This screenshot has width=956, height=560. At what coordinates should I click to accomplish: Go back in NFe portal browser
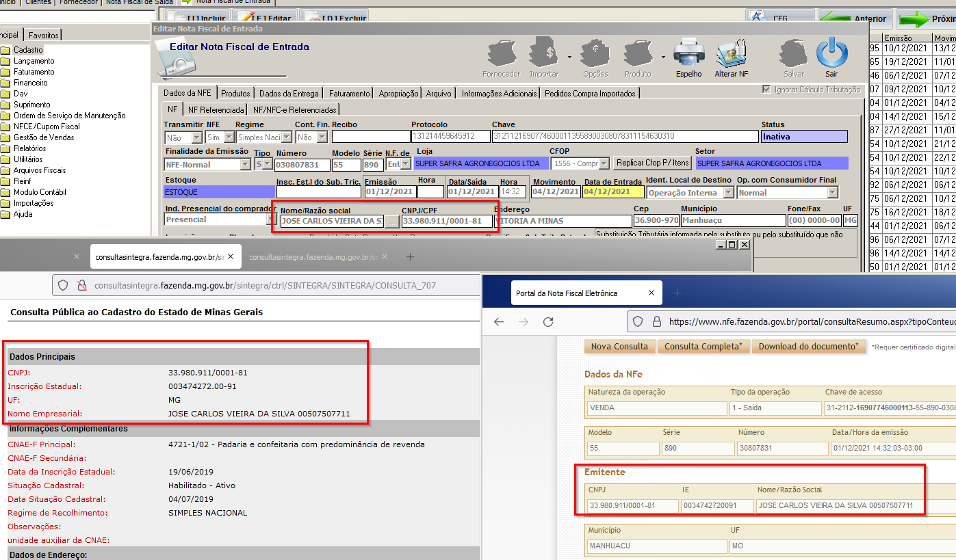click(x=499, y=321)
